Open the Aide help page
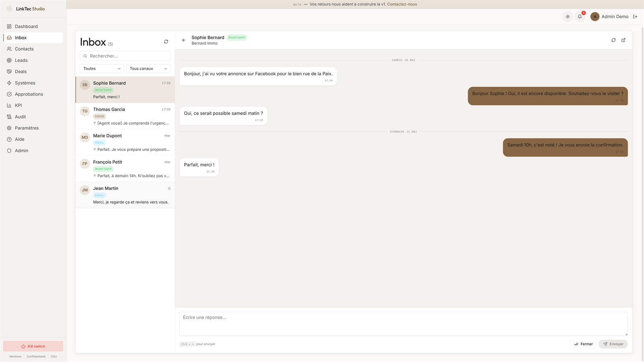The width and height of the screenshot is (644, 362). point(33,139)
